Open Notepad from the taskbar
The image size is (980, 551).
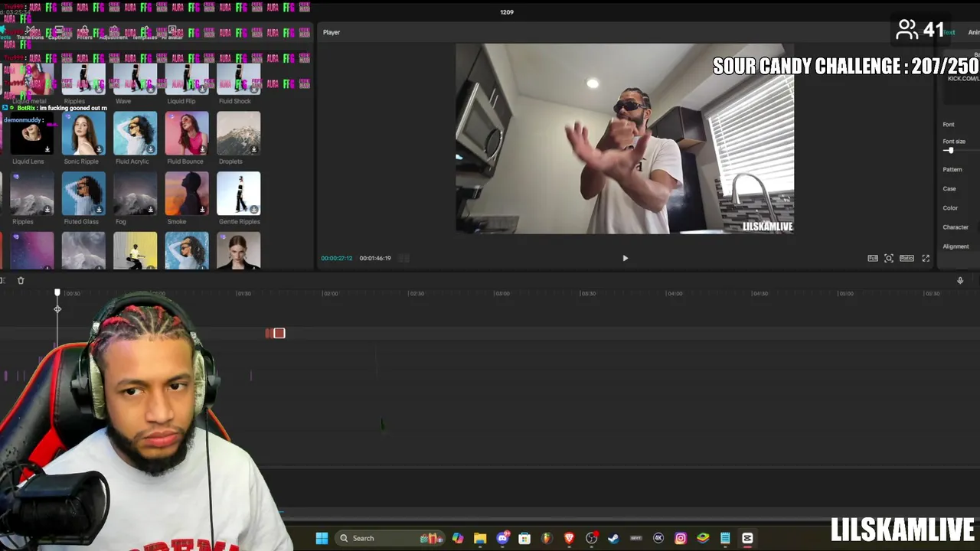(725, 539)
